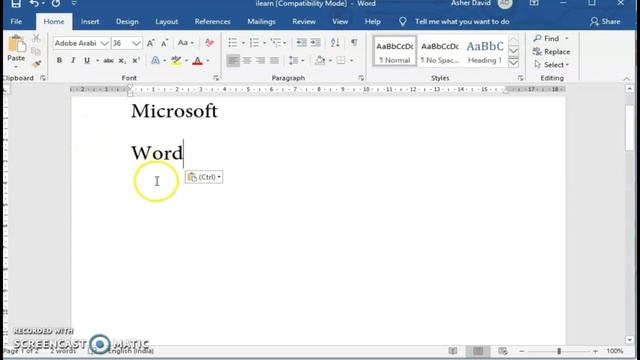Apply subscript formatting

click(122, 61)
